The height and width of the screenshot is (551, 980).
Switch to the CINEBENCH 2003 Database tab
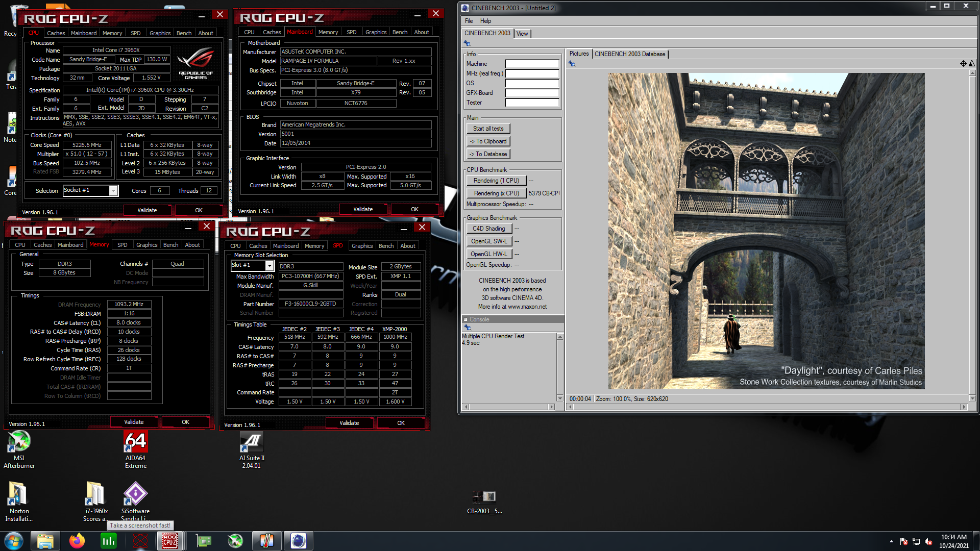pyautogui.click(x=630, y=54)
